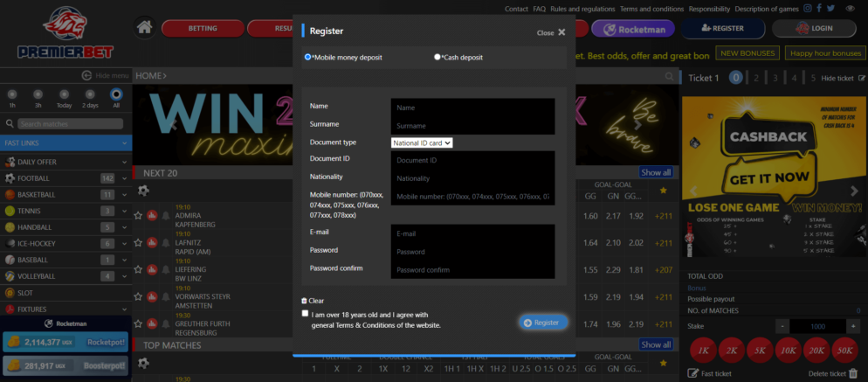Image resolution: width=868 pixels, height=382 pixels.
Task: Click the star icon for Admira Kapfenberg
Action: (x=138, y=215)
